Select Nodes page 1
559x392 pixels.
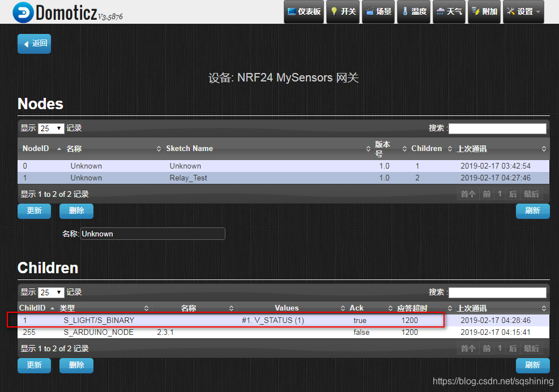tap(500, 194)
